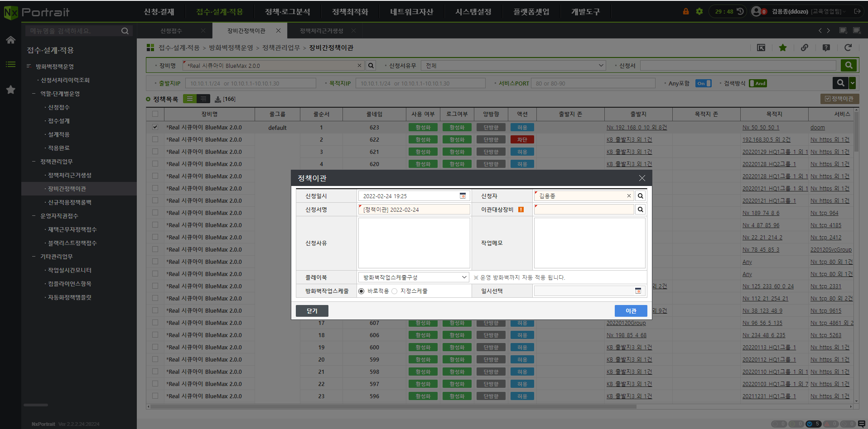This screenshot has height=429, width=868.
Task: Switch to the 신청접수 tab
Action: [171, 31]
